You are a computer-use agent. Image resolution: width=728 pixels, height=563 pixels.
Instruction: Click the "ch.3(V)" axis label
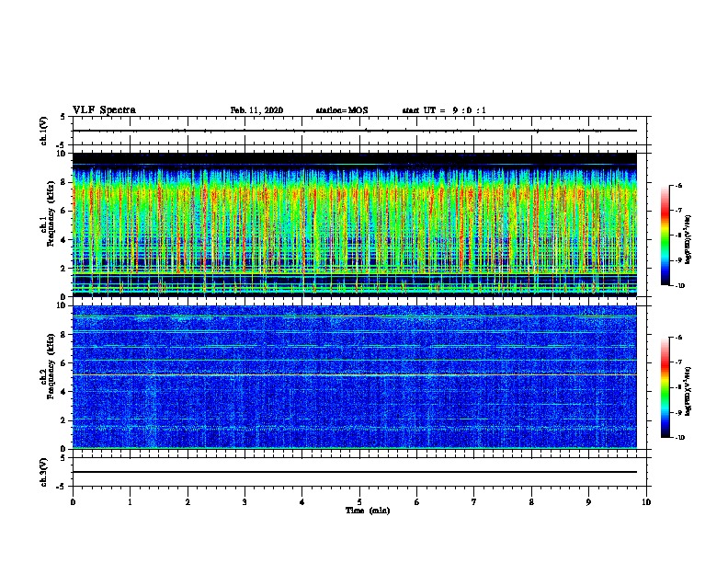pos(44,472)
